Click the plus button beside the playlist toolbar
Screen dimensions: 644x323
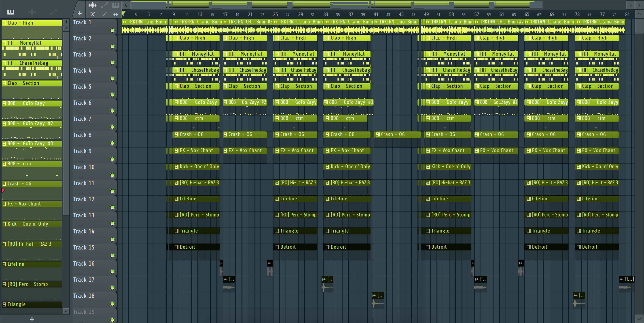click(x=80, y=13)
